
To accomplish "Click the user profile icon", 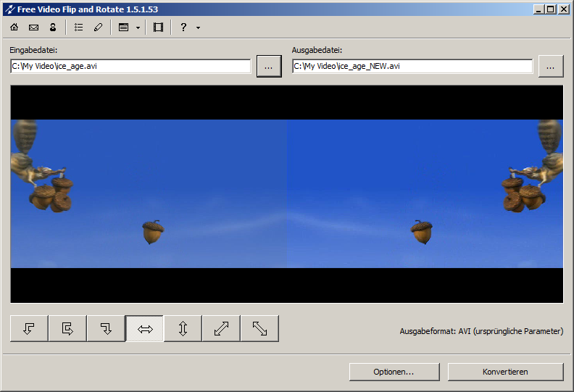I will coord(53,28).
